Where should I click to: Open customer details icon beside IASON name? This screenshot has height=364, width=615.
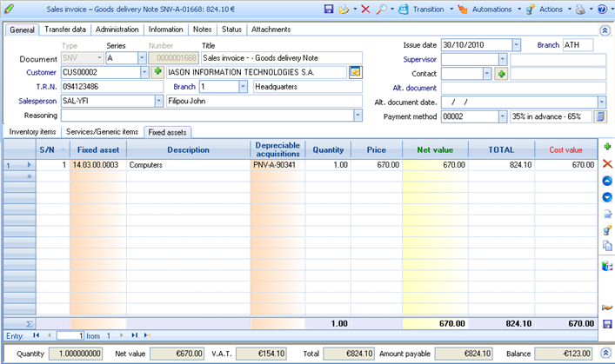[356, 72]
